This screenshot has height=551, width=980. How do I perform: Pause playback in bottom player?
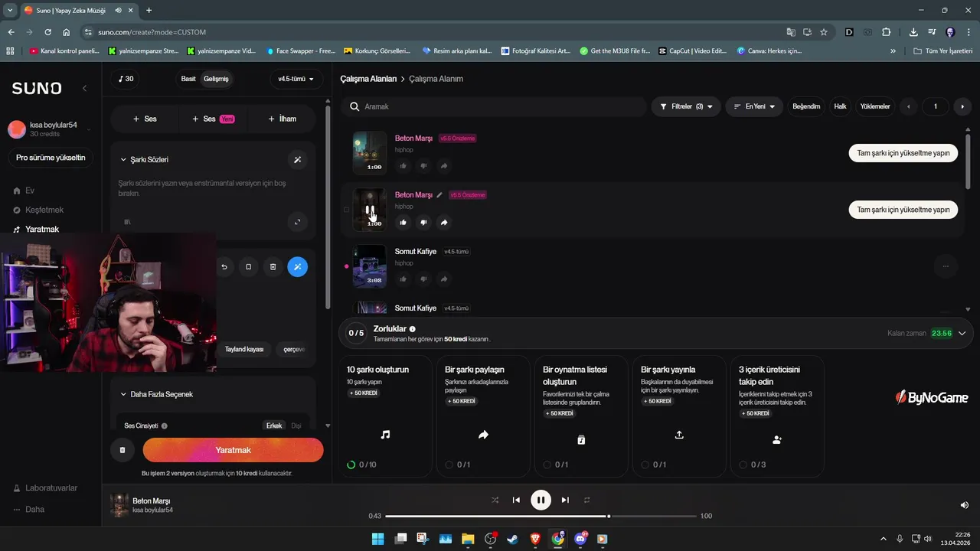pos(541,500)
